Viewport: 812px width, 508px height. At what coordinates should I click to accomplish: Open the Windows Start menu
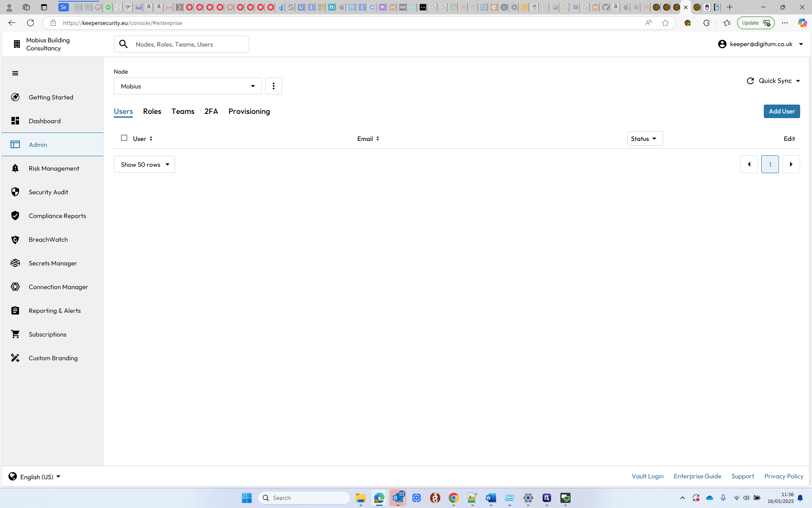point(247,498)
